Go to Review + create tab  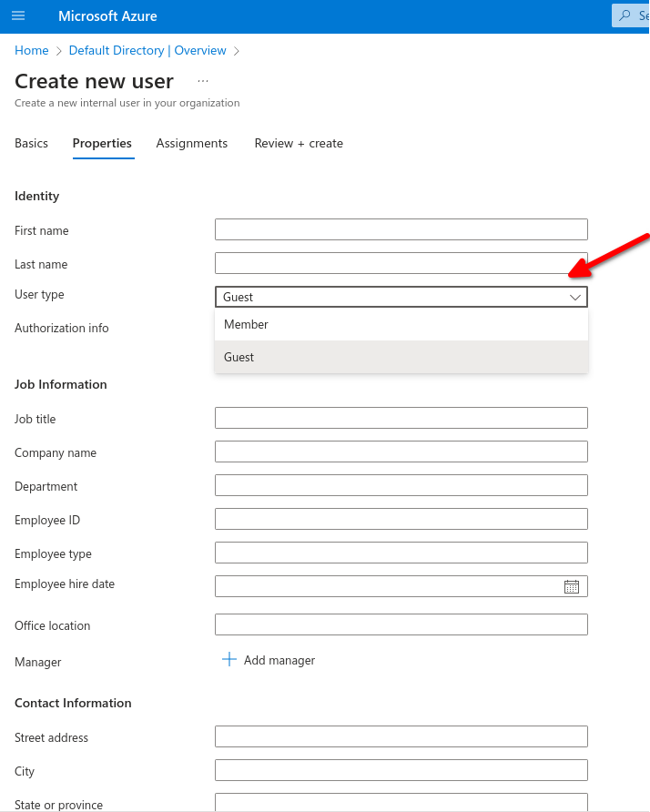click(x=299, y=144)
